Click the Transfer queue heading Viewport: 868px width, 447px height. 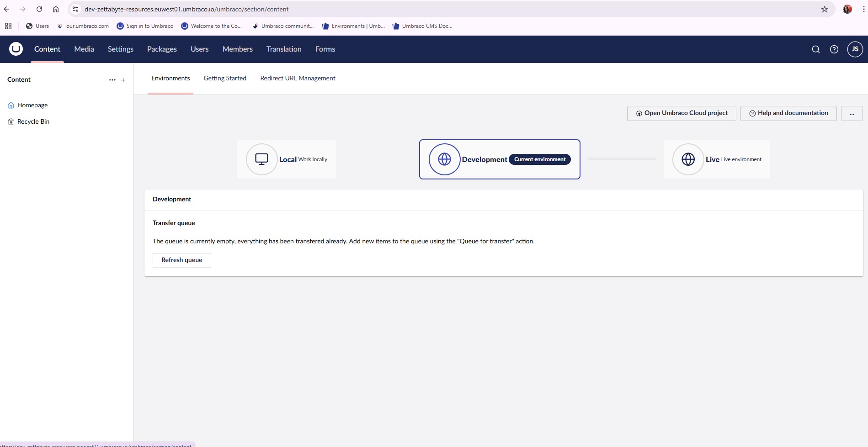(x=174, y=223)
